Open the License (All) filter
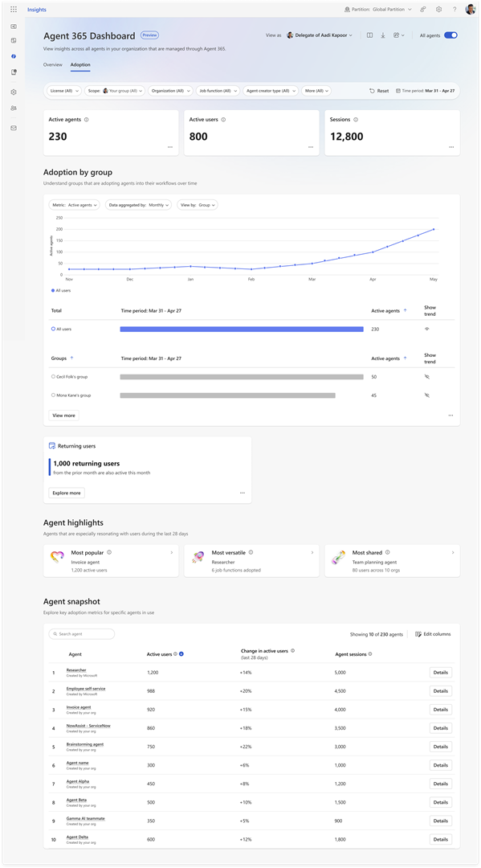The width and height of the screenshot is (481, 868). click(63, 91)
